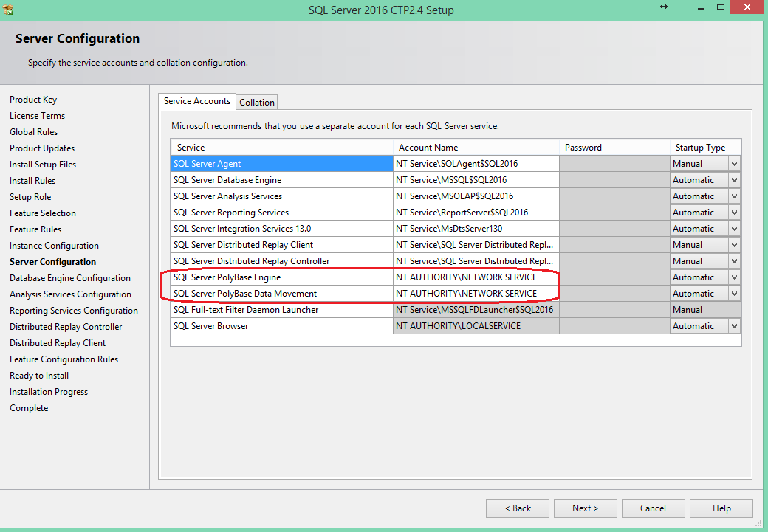Open Startup Type dropdown for PolyBase Data Movement
This screenshot has height=532, width=768.
click(734, 294)
